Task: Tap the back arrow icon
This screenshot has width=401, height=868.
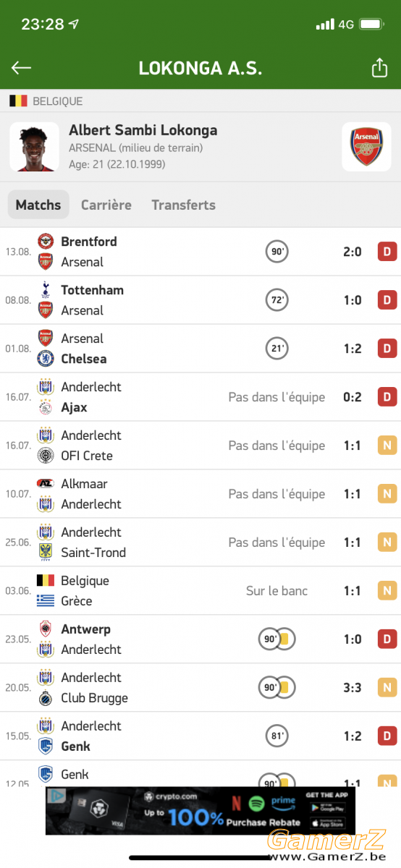Action: point(21,68)
